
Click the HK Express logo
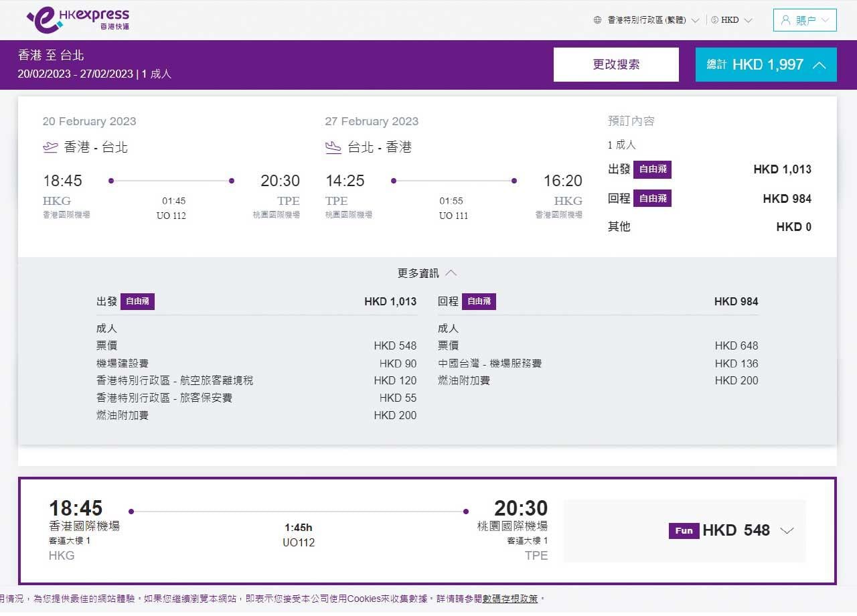click(78, 19)
